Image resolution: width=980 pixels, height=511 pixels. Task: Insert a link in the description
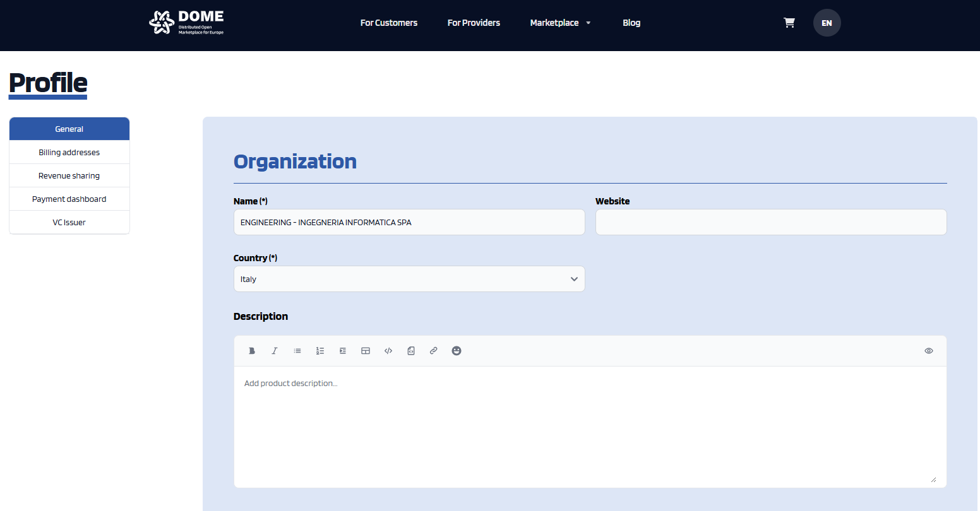point(434,351)
